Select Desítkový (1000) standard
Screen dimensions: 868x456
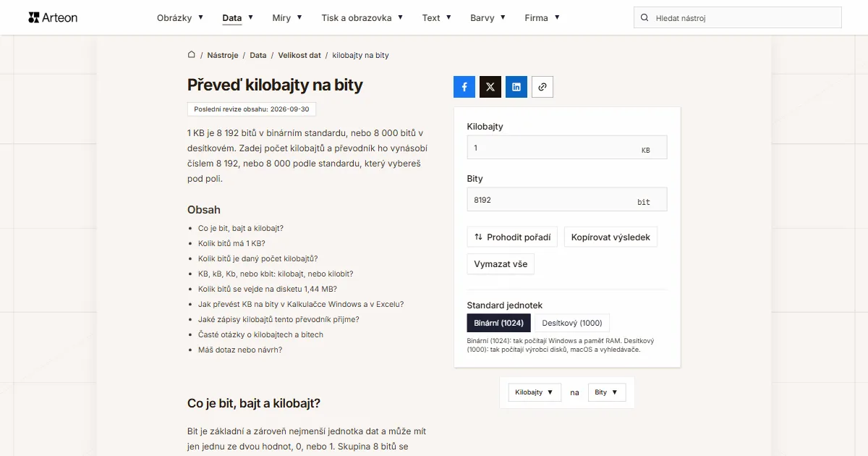coord(572,323)
